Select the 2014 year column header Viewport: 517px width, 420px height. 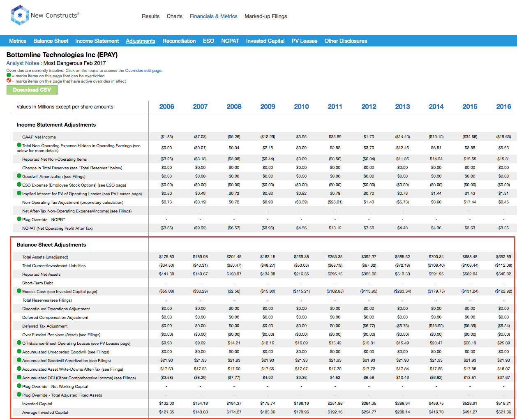pyautogui.click(x=436, y=106)
